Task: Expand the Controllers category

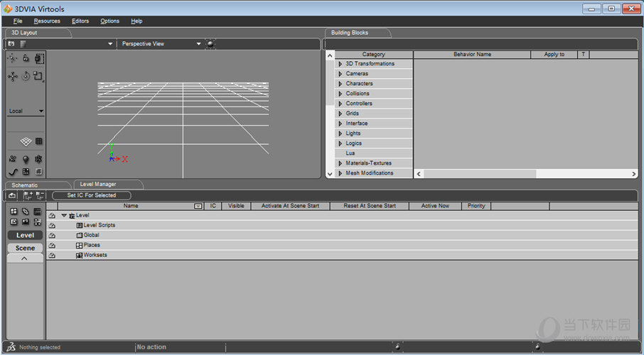Action: [x=340, y=104]
